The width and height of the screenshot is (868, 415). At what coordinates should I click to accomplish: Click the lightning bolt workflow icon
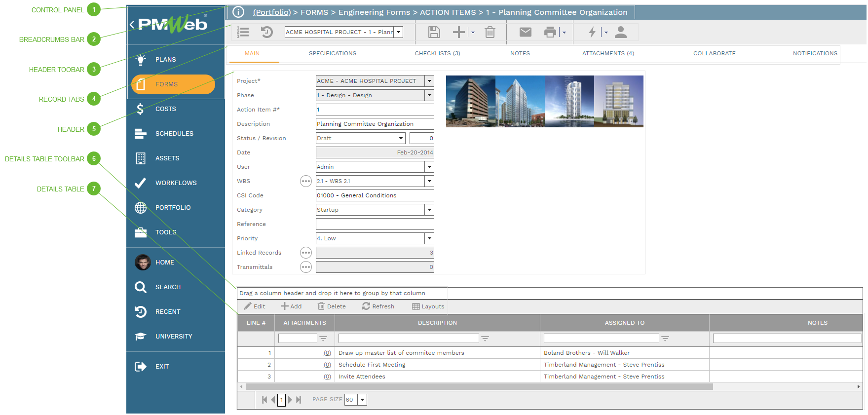tap(592, 32)
